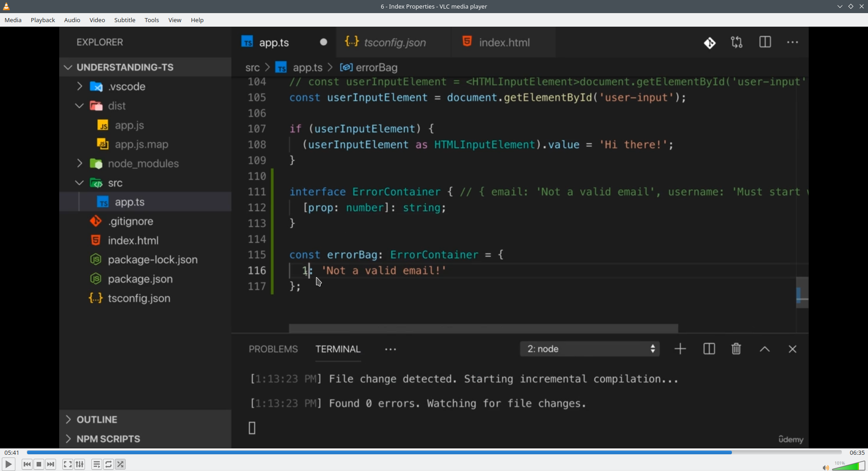
Task: Expand the OUTLINE section
Action: pos(145,419)
